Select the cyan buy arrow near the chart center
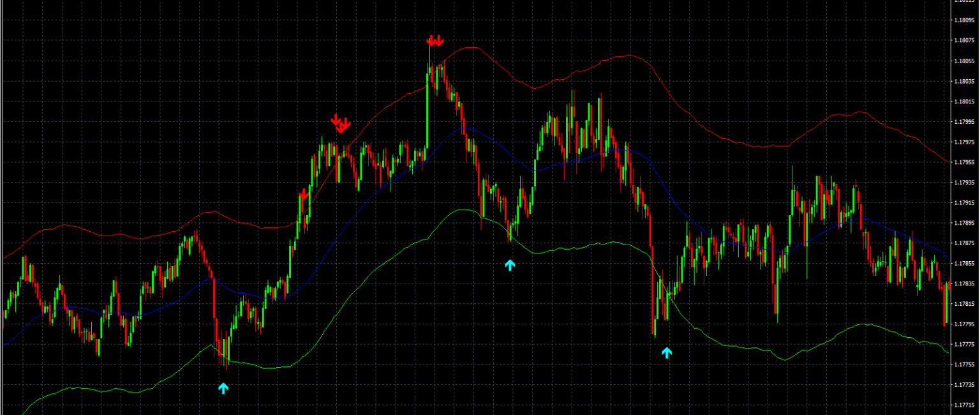The width and height of the screenshot is (980, 415). (x=510, y=266)
